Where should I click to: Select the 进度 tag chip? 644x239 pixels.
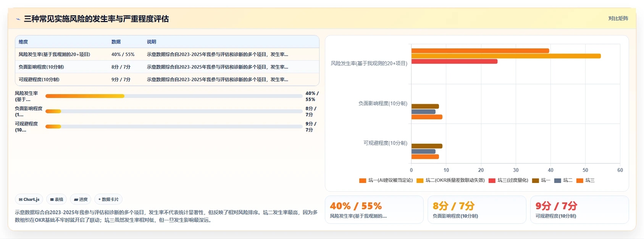81,199
